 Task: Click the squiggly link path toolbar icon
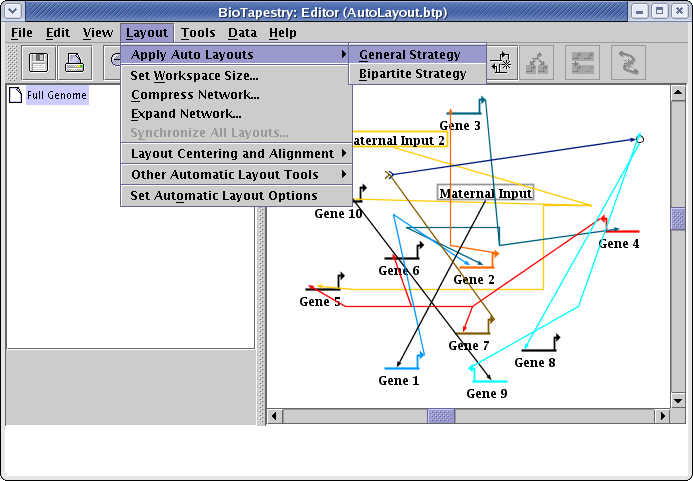coord(628,63)
